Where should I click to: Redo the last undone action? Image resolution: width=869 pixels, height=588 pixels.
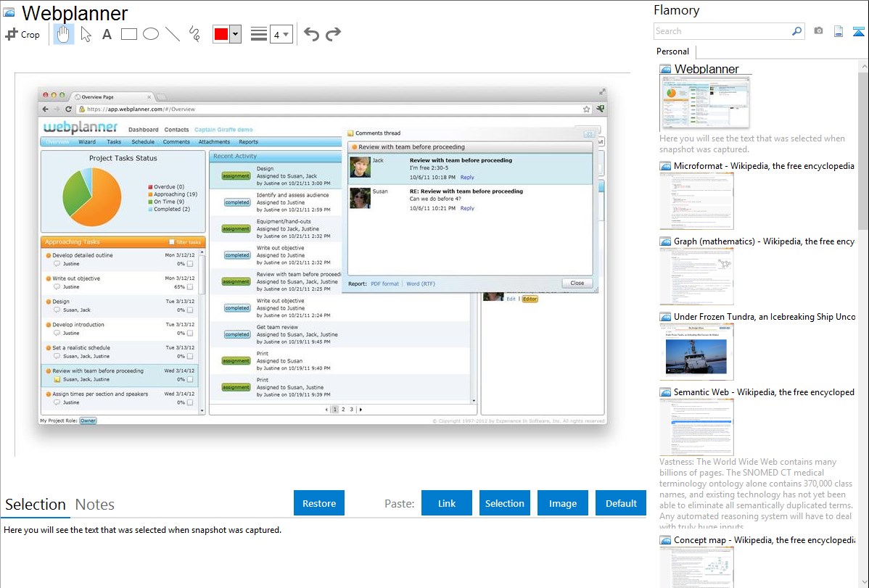333,34
